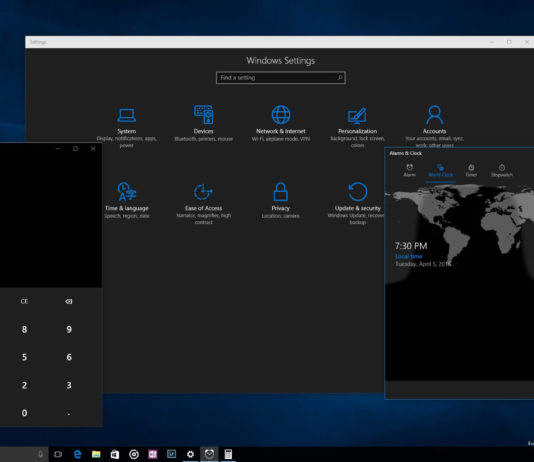
Task: Select the World Clock tab in Alarms & Clock
Action: click(440, 170)
